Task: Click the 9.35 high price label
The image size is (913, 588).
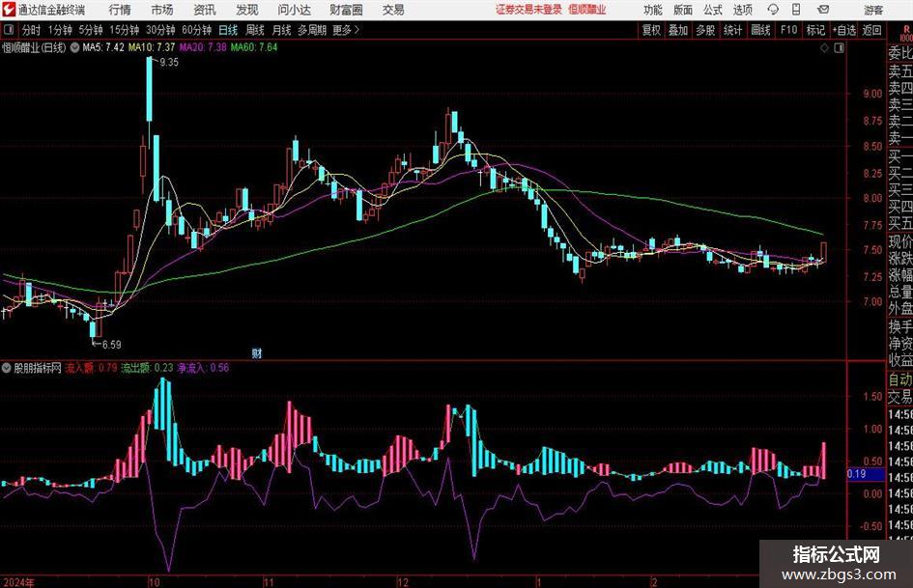Action: (169, 63)
